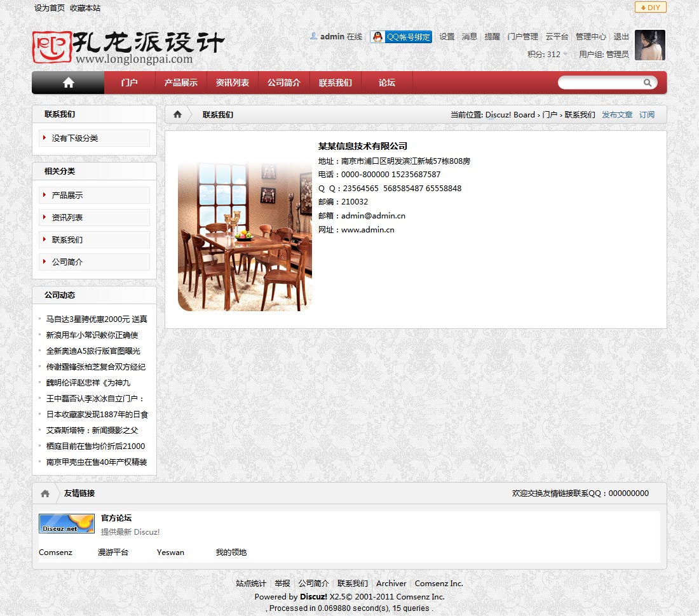Click 我的领地 friend link
699x616 pixels.
[x=231, y=552]
